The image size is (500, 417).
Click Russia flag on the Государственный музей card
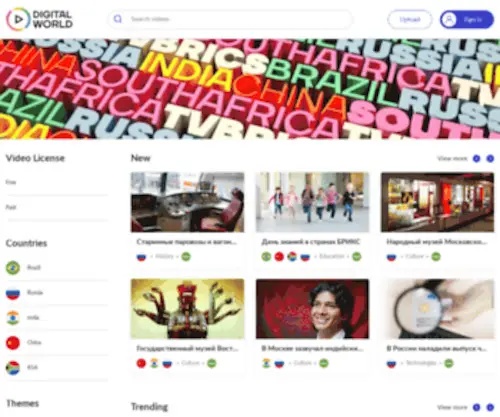pyautogui.click(x=167, y=363)
